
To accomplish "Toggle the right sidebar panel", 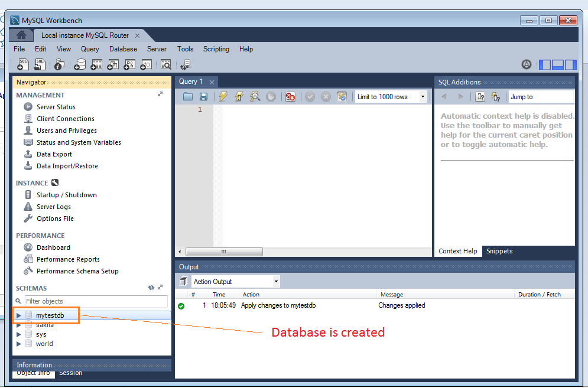I will 570,65.
